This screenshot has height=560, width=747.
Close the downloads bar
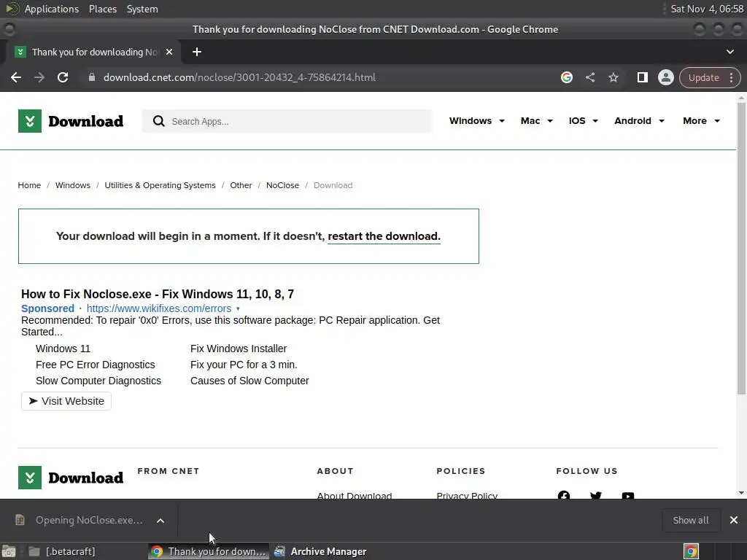tap(734, 520)
